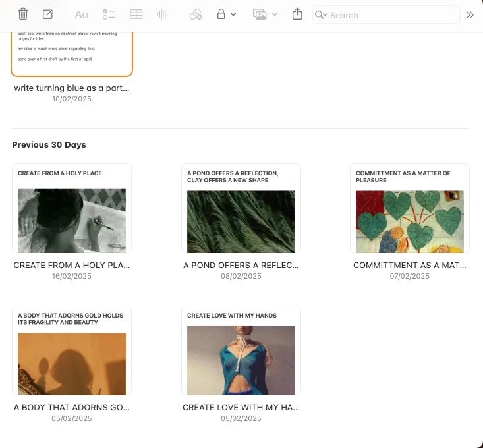Click the 'A BODY THAT ADORNS GO...' title

72,407
